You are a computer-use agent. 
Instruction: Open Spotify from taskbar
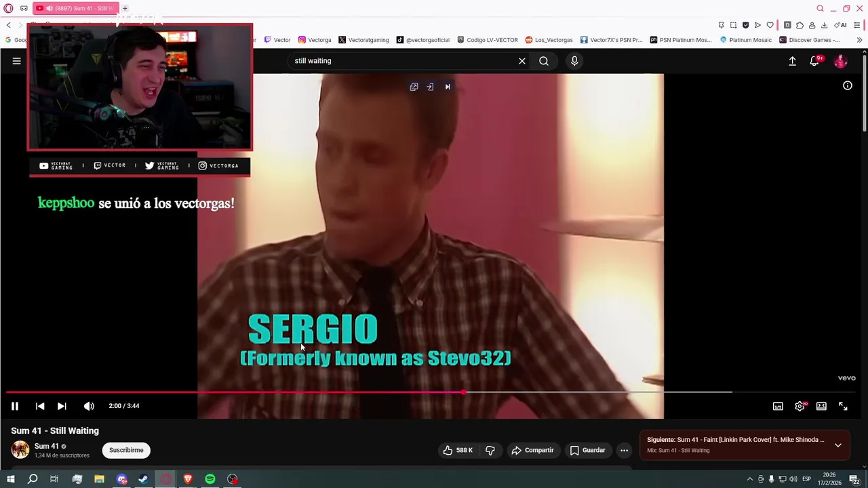[210, 479]
